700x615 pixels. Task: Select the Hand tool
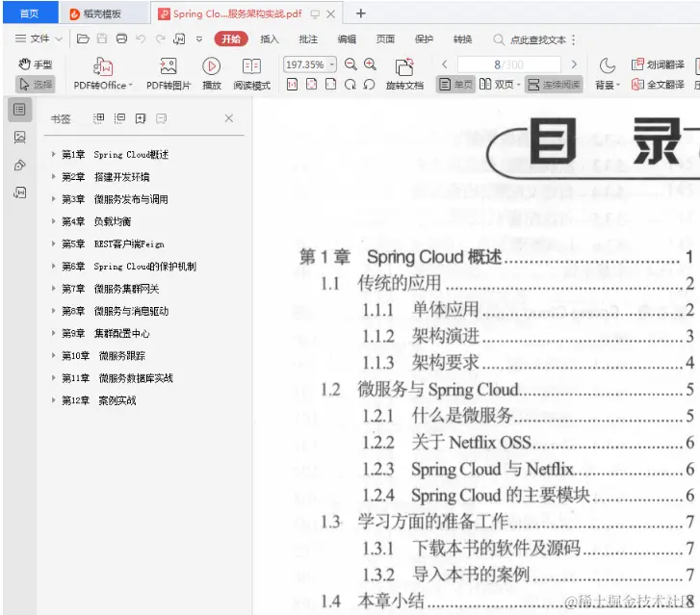click(x=36, y=64)
